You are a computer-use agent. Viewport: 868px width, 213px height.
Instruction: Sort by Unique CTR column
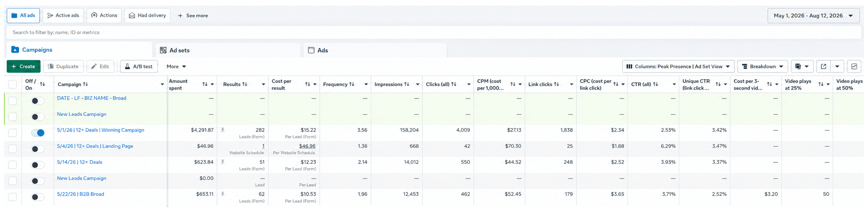[718, 84]
